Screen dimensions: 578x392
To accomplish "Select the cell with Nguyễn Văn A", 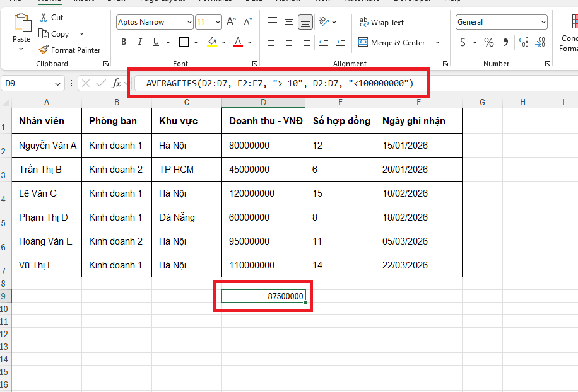I will coord(47,146).
